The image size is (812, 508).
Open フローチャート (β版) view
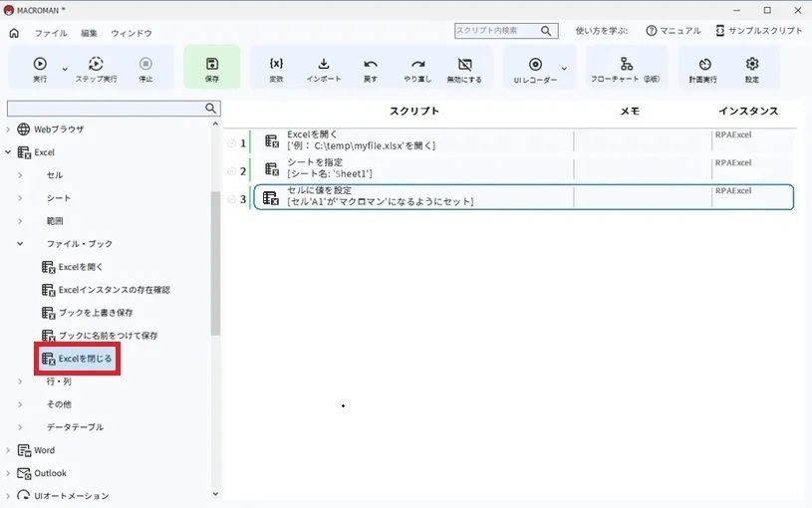point(626,69)
